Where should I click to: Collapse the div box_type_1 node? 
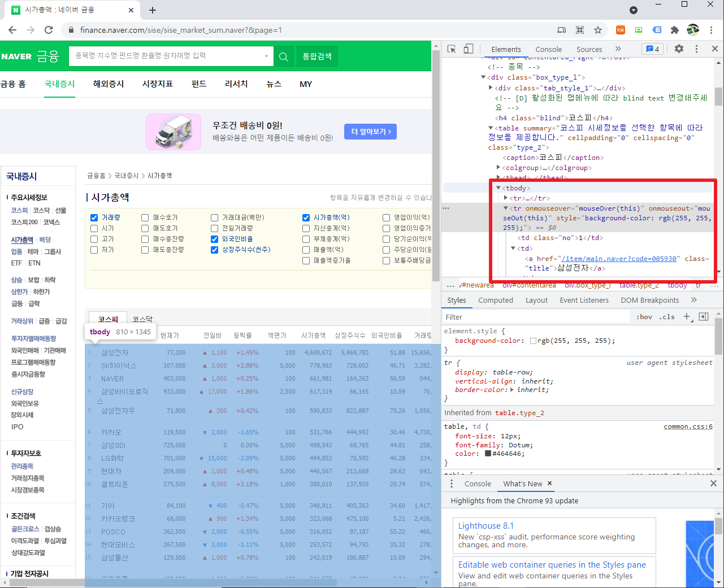pos(483,77)
